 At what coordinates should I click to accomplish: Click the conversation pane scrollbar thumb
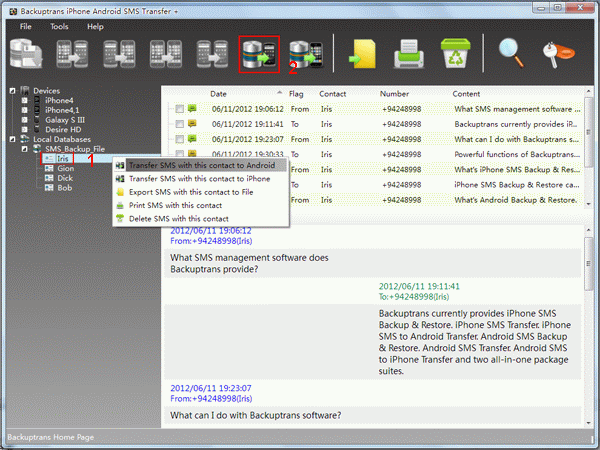pos(589,264)
